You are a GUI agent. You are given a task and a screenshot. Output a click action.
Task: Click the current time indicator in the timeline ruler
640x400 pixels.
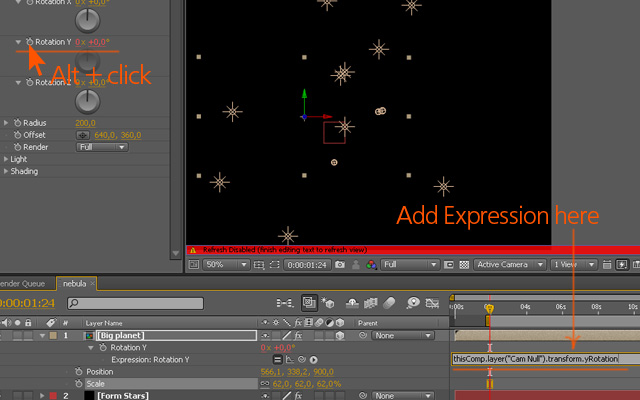coord(489,309)
